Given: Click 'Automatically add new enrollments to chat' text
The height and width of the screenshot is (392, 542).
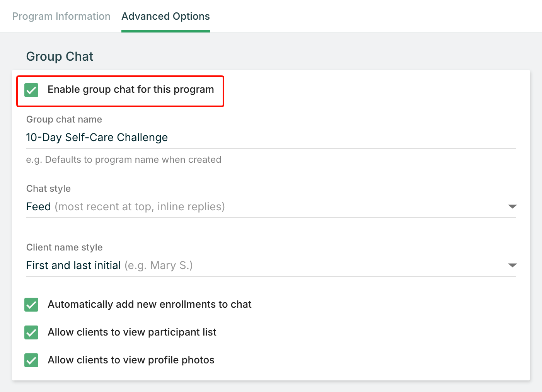Looking at the screenshot, I should 150,305.
